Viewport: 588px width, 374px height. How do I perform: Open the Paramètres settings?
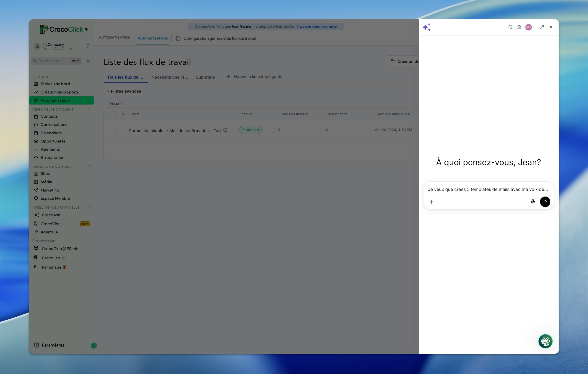[x=49, y=345]
